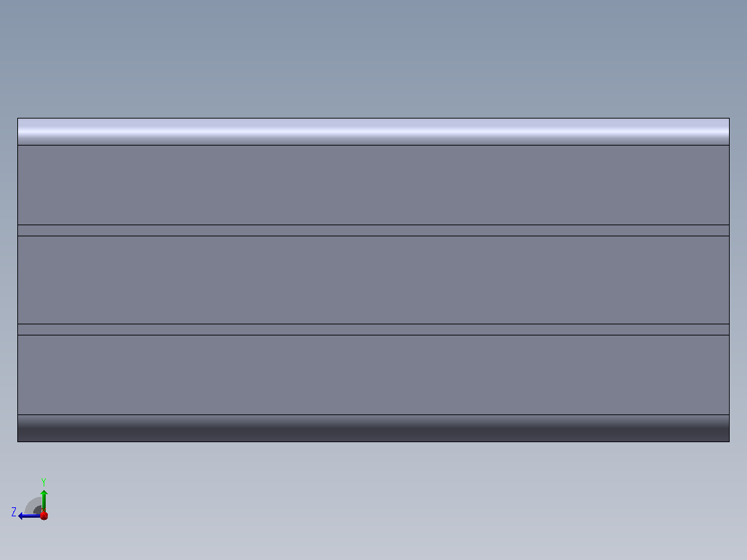Select the lower large gray flat face
Viewport: 747px width, 560px height.
[x=373, y=375]
